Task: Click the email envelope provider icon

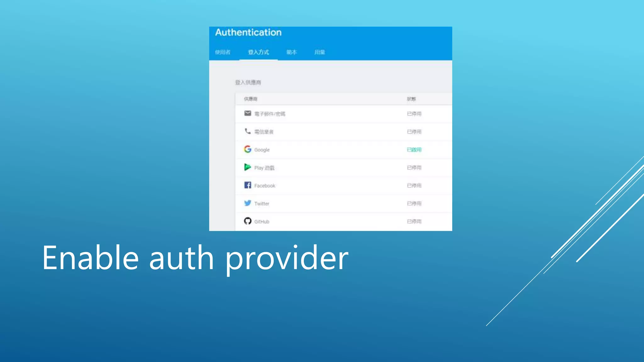Action: pyautogui.click(x=248, y=113)
